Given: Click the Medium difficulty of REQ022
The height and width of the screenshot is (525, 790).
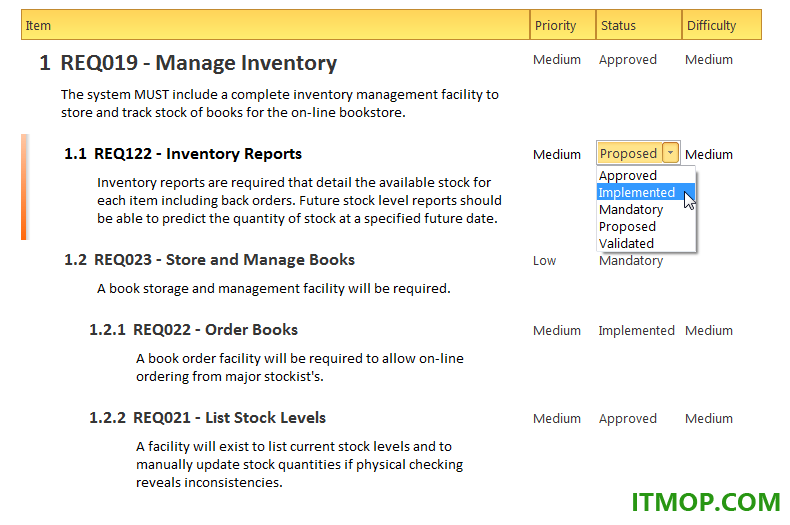Looking at the screenshot, I should click(x=709, y=331).
